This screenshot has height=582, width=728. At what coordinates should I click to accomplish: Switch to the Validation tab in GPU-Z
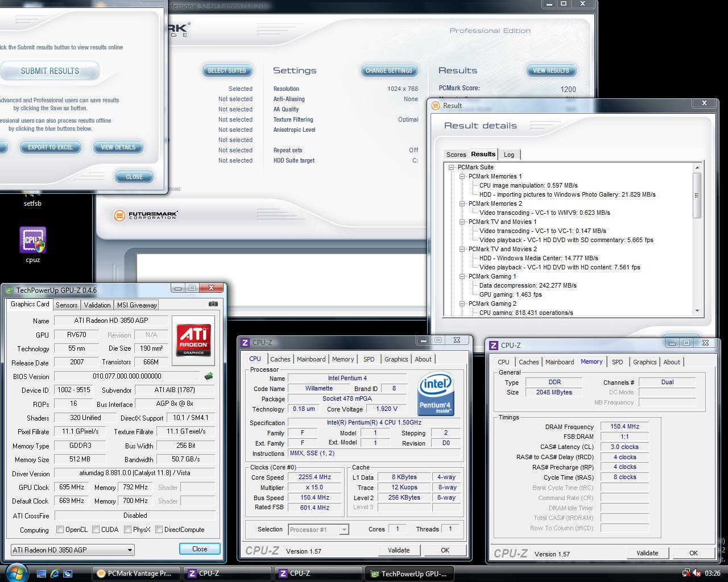pos(97,305)
